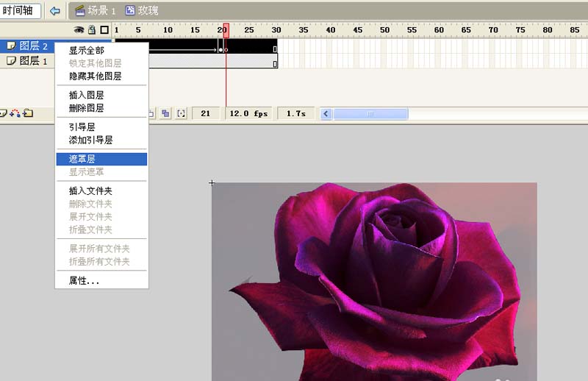Image resolution: width=588 pixels, height=381 pixels.
Task: Click the page icon of 图层 1
Action: [11, 60]
